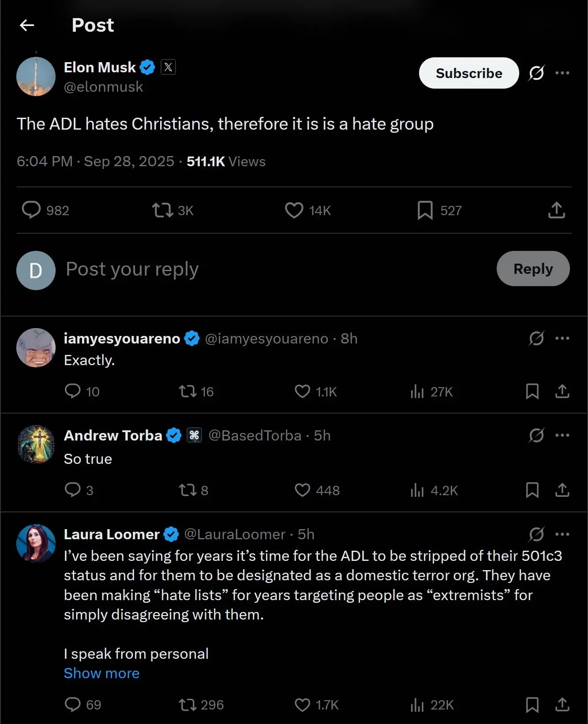The height and width of the screenshot is (724, 588).
Task: Open more options on Elon Musk's post
Action: [x=562, y=73]
